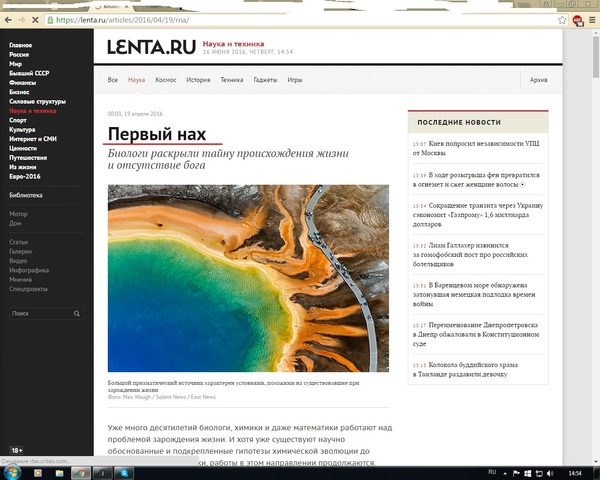Open Мнения in the sidebar
This screenshot has width=600, height=480.
[x=20, y=279]
